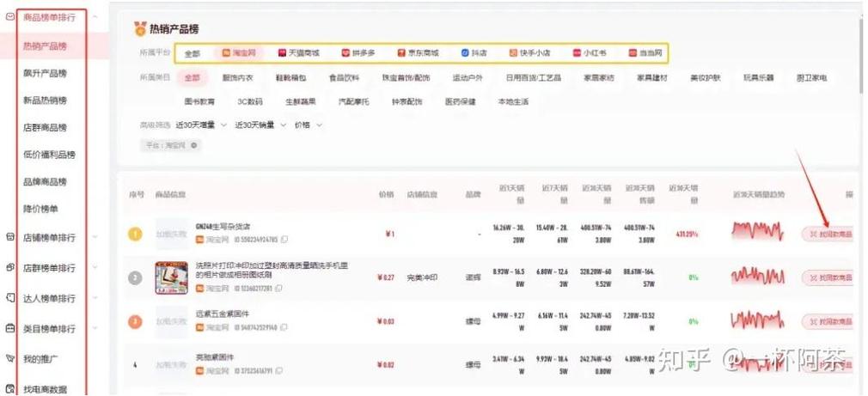
Task: Expand the 达人榜单排行 menu chevron
Action: coord(95,297)
